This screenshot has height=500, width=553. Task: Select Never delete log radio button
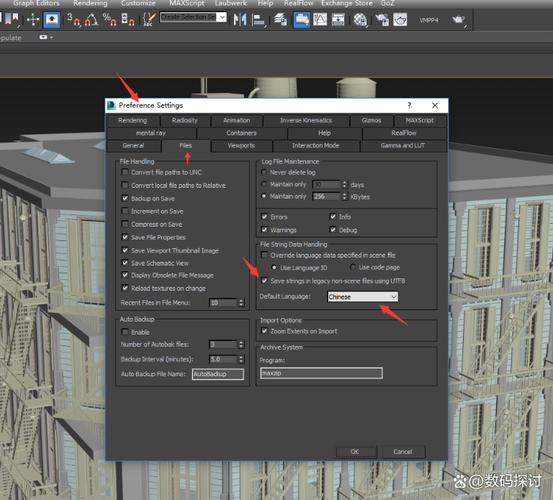click(x=264, y=172)
